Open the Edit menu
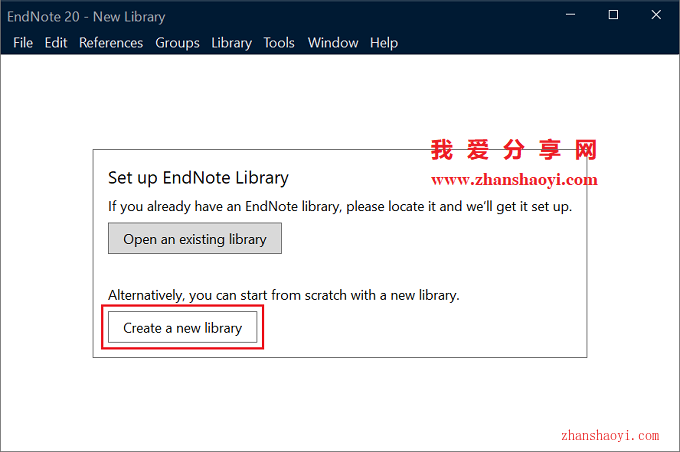680x452 pixels. (x=56, y=43)
